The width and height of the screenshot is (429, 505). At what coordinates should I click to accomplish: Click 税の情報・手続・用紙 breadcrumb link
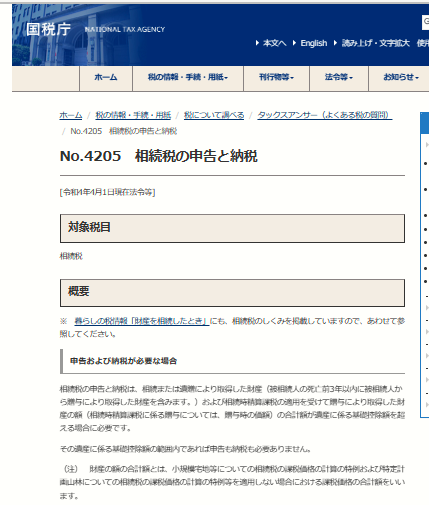pos(133,115)
